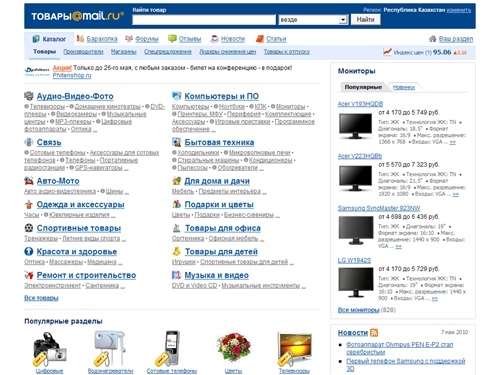This screenshot has height=375, width=500.
Task: Click the Найти search button
Action: point(366,20)
